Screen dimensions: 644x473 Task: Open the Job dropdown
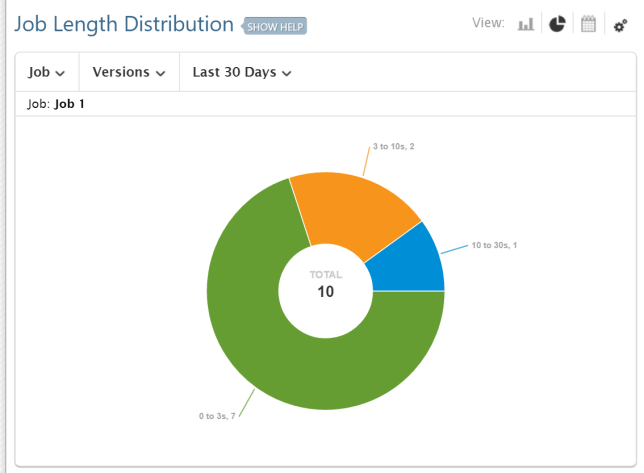[47, 72]
